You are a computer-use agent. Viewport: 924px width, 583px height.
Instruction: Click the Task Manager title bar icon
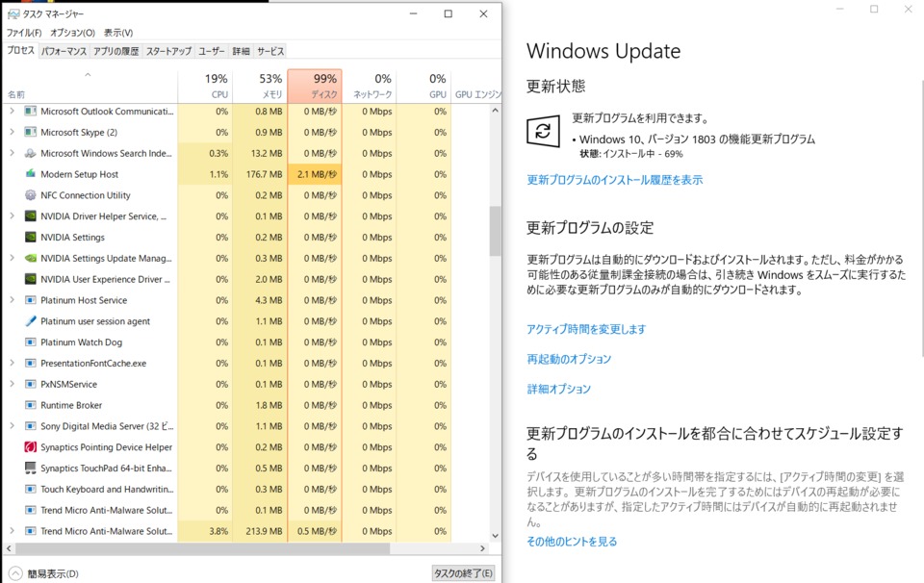(13, 13)
